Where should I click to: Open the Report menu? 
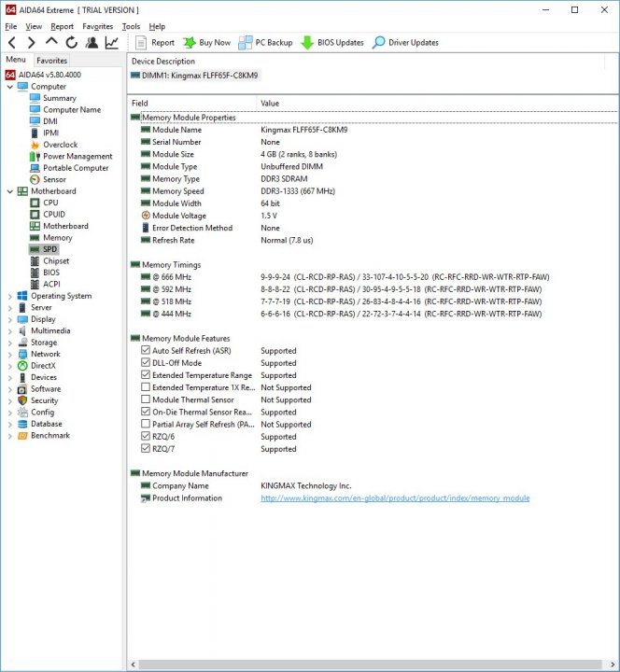coord(63,26)
